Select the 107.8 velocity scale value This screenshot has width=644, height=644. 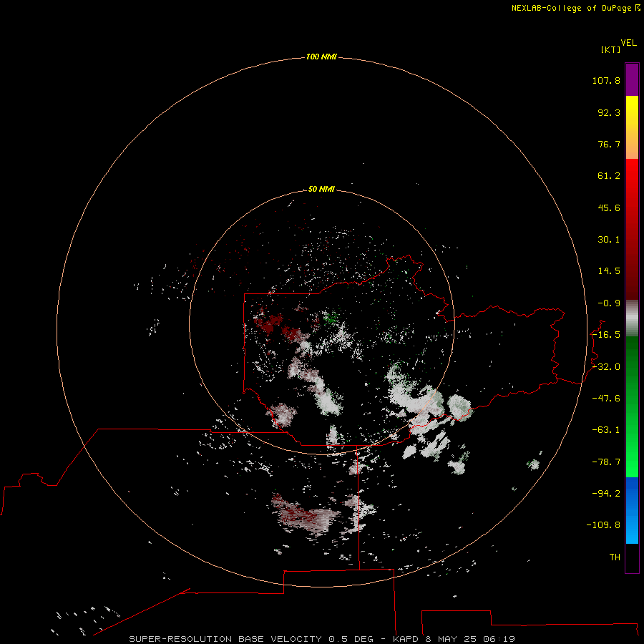[606, 80]
